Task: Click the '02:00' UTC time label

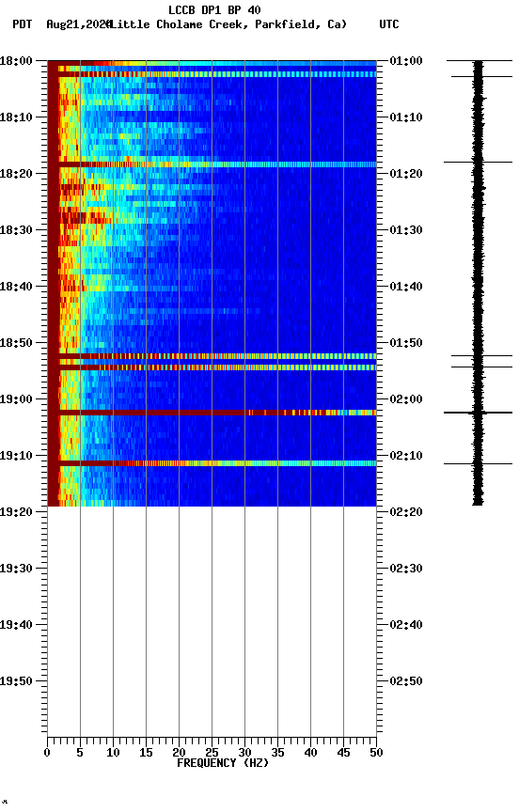Action: click(406, 399)
